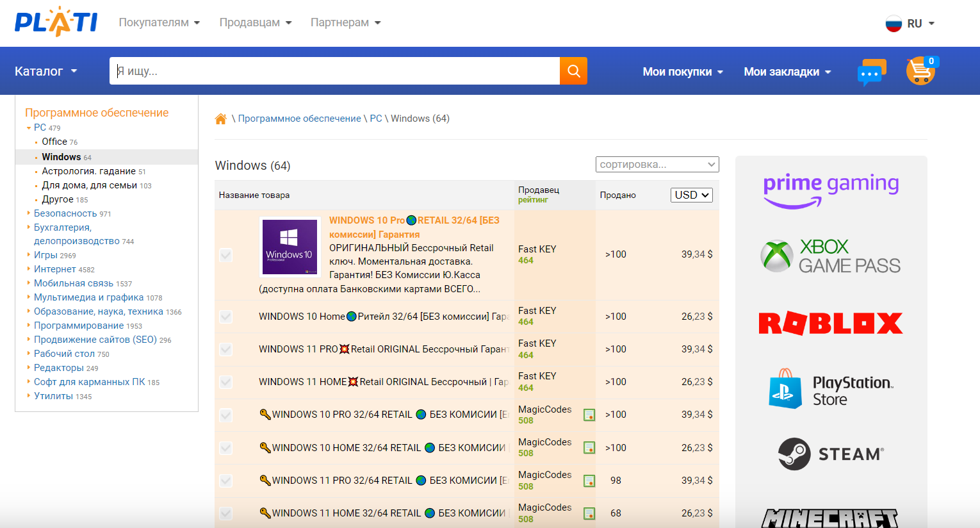This screenshot has width=980, height=528.
Task: Open the PC breadcrumb link
Action: [x=376, y=119]
